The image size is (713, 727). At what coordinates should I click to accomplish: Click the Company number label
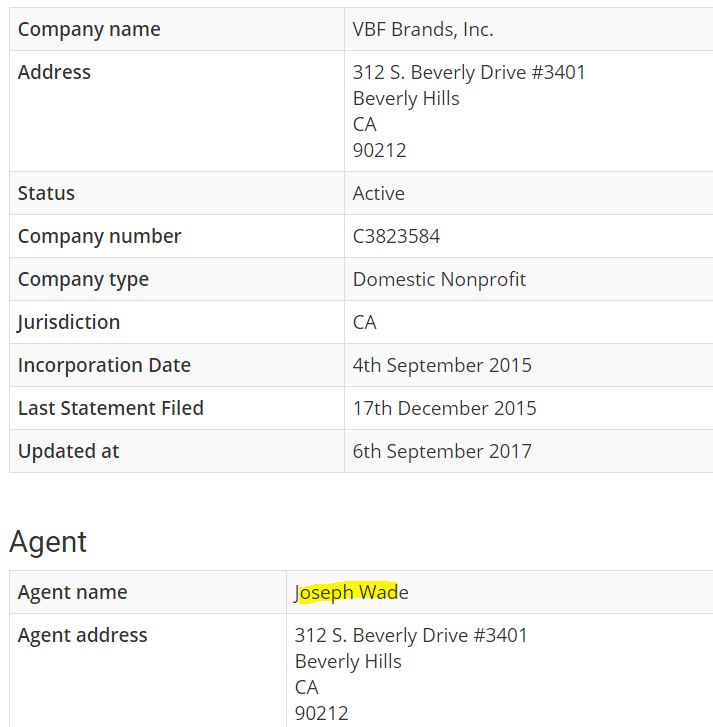(x=99, y=236)
